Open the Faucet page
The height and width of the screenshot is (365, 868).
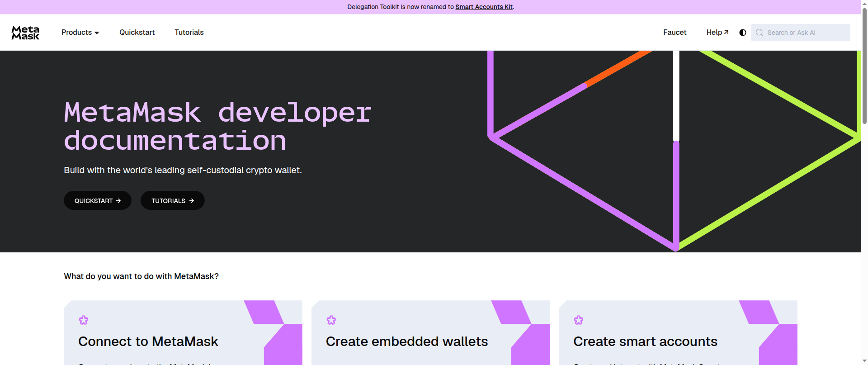(675, 33)
